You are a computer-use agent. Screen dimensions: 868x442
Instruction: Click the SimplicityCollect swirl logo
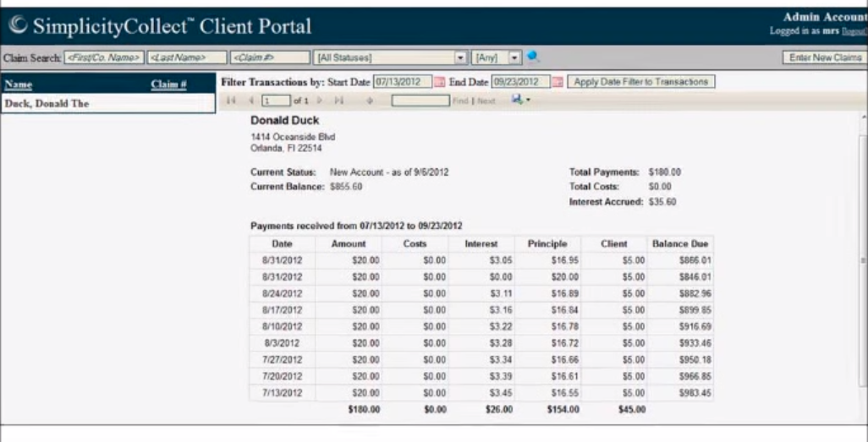[x=19, y=25]
